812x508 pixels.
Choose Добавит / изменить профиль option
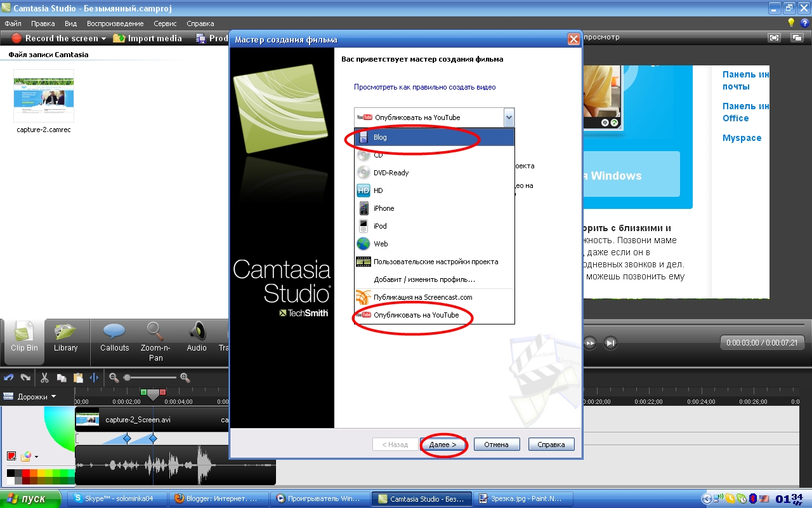(x=435, y=279)
